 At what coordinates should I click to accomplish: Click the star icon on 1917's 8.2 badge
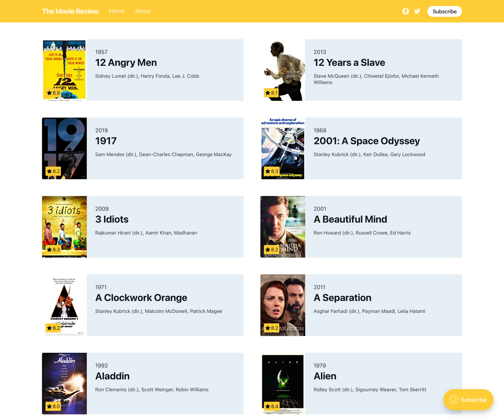(x=50, y=171)
